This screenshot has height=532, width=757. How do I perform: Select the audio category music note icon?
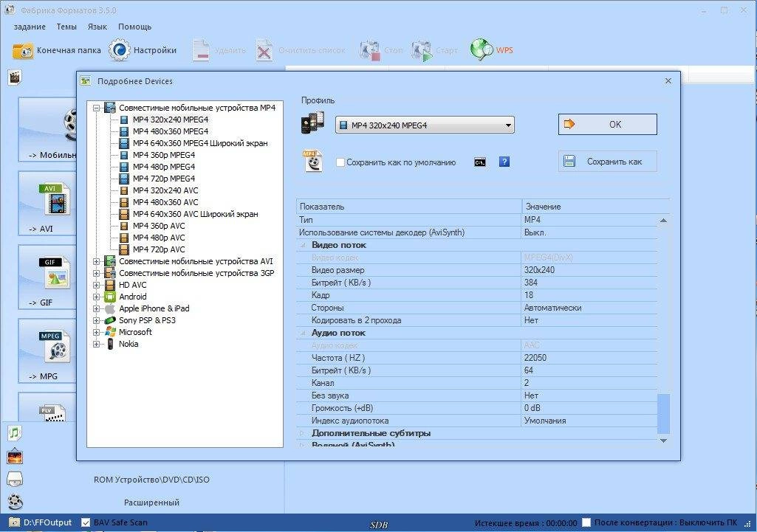15,432
